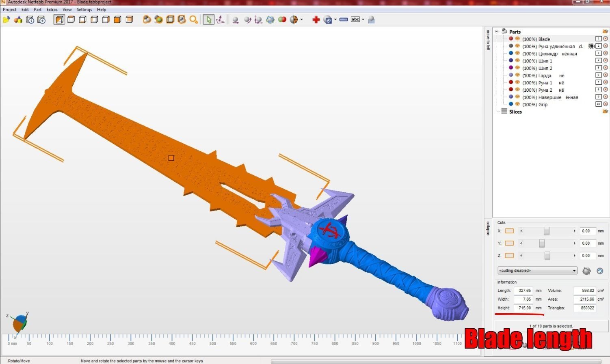Click the scale part icon
Screen dimensions: 610x364
(x=258, y=19)
